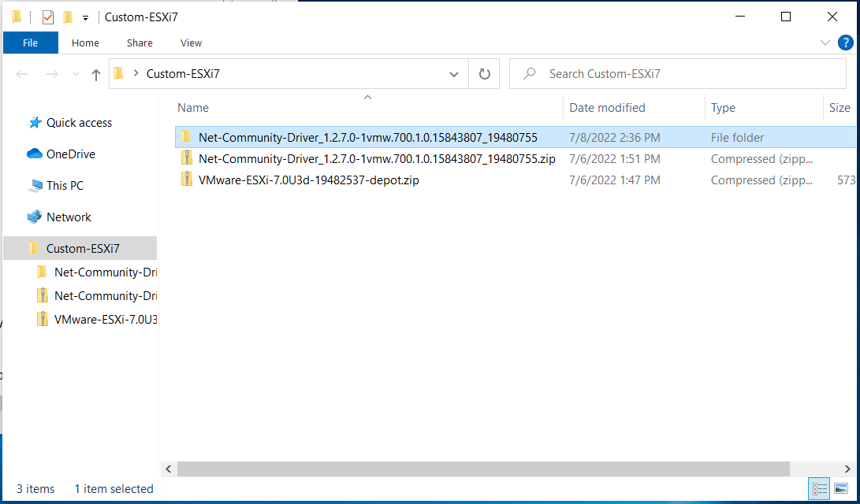The width and height of the screenshot is (860, 504).
Task: Open Quick access in navigation pane
Action: point(79,123)
